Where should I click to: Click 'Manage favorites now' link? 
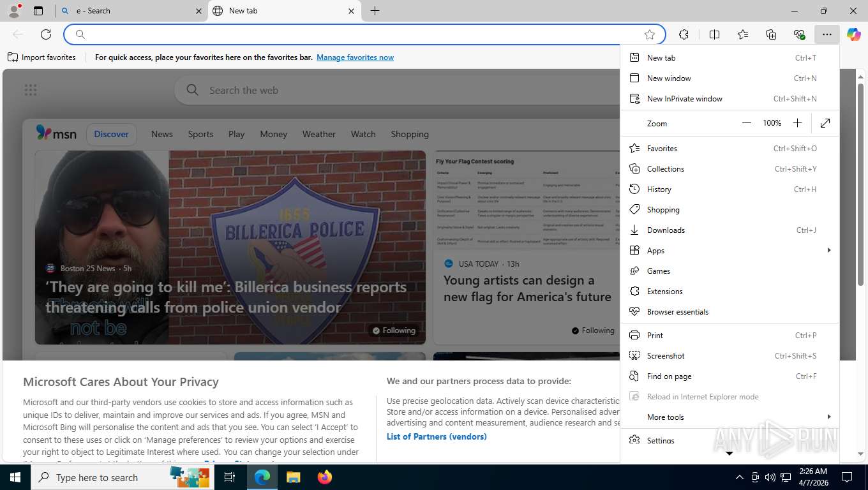point(355,57)
